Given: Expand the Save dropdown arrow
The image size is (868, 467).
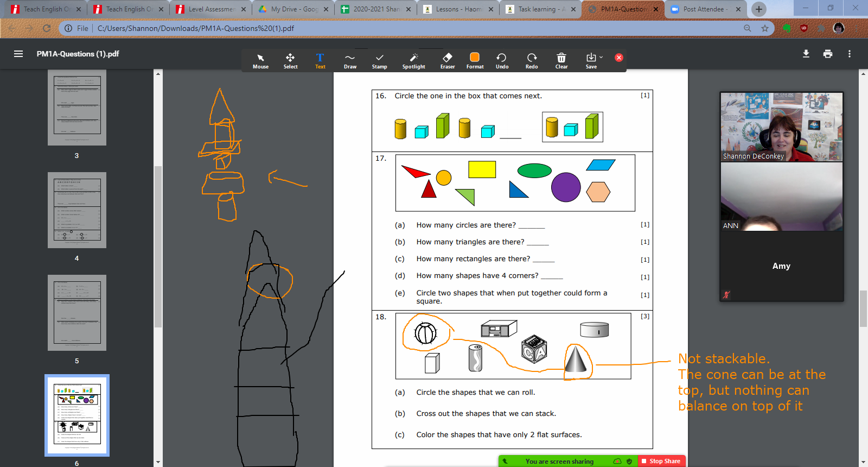Looking at the screenshot, I should pos(601,57).
